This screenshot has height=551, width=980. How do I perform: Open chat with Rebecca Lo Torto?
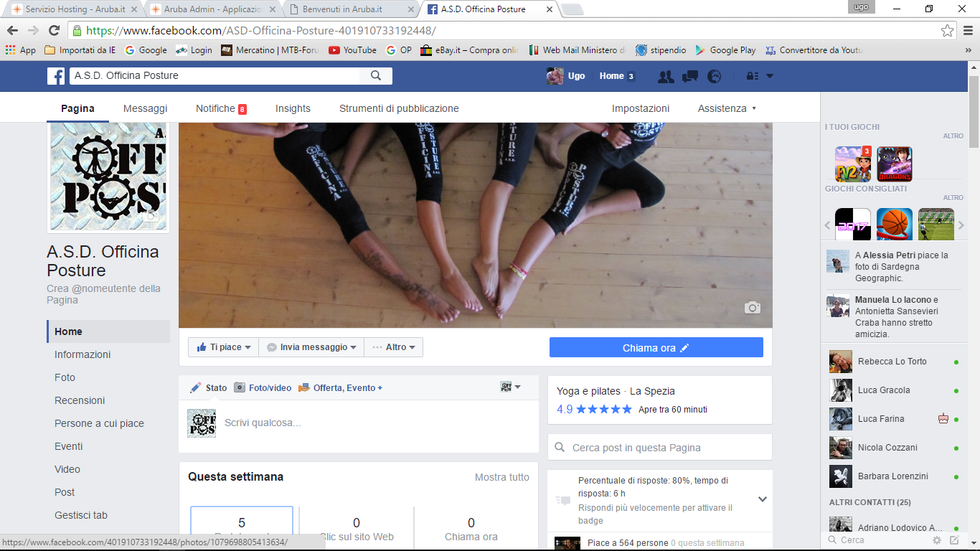click(894, 362)
